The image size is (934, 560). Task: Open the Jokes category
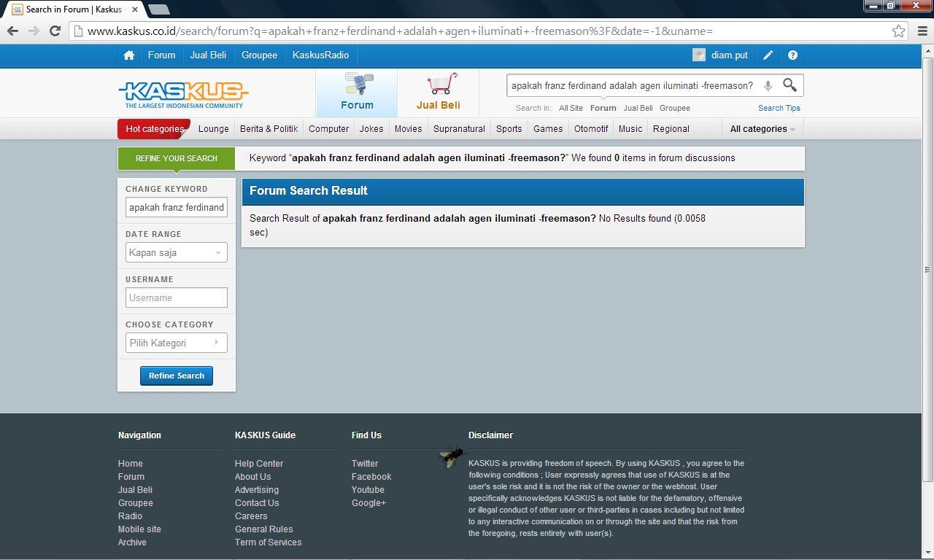(371, 129)
